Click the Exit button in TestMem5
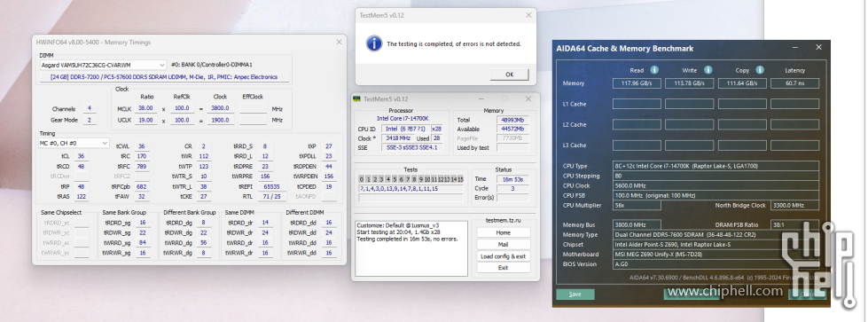The height and width of the screenshot is (322, 868). pos(503,267)
